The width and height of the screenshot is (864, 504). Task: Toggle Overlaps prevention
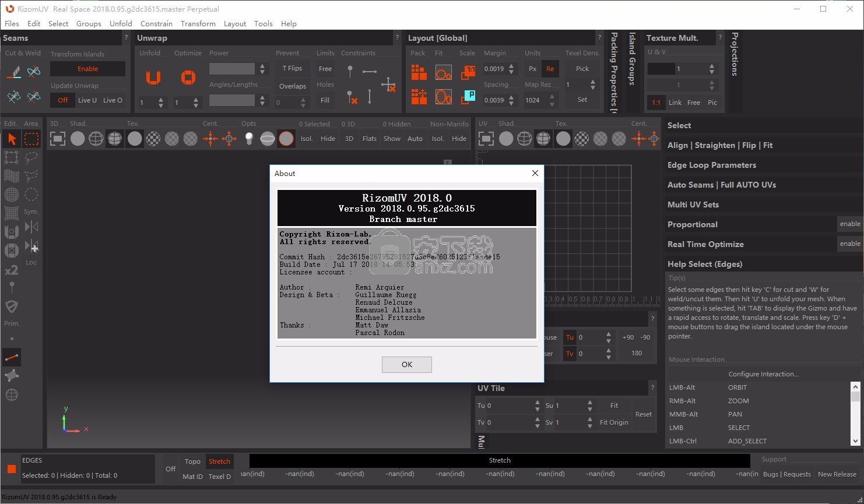point(292,86)
